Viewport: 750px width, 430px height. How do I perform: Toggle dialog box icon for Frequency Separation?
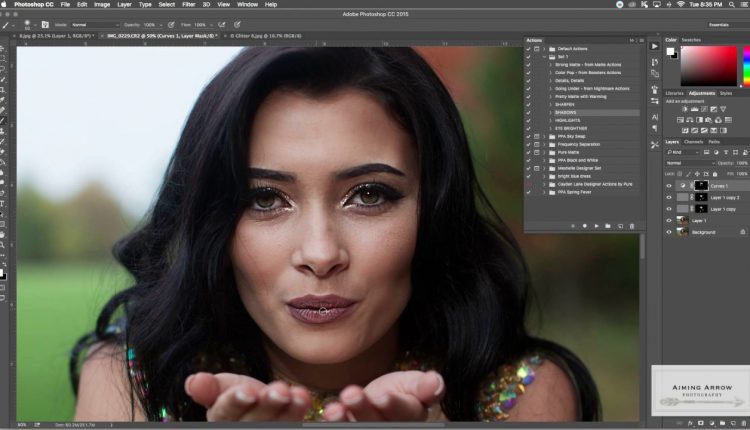537,144
